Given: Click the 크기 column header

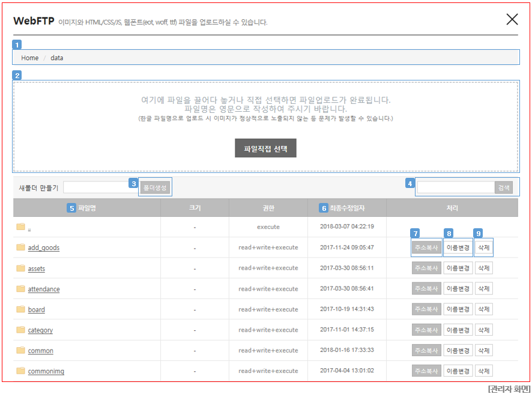Looking at the screenshot, I should coord(195,208).
